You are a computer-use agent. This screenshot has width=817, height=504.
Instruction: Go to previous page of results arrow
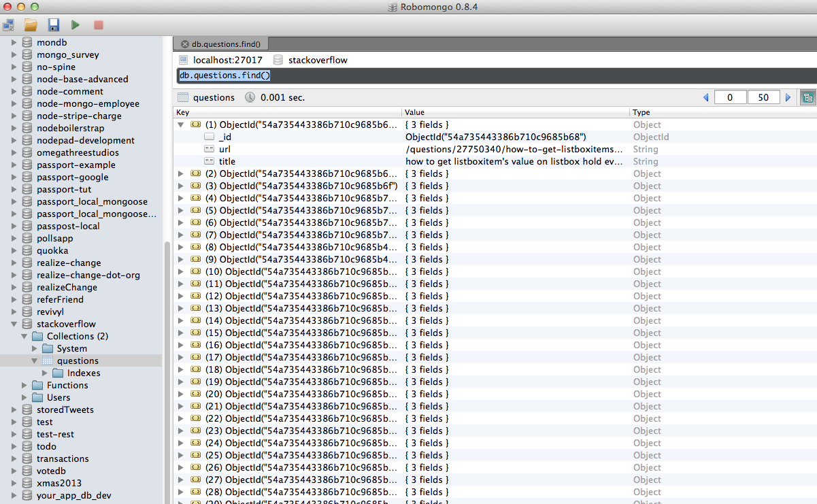coord(705,97)
